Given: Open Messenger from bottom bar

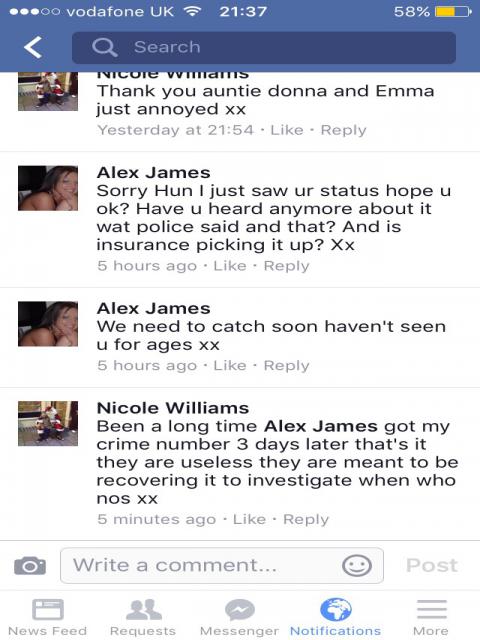Looking at the screenshot, I should pyautogui.click(x=239, y=618).
